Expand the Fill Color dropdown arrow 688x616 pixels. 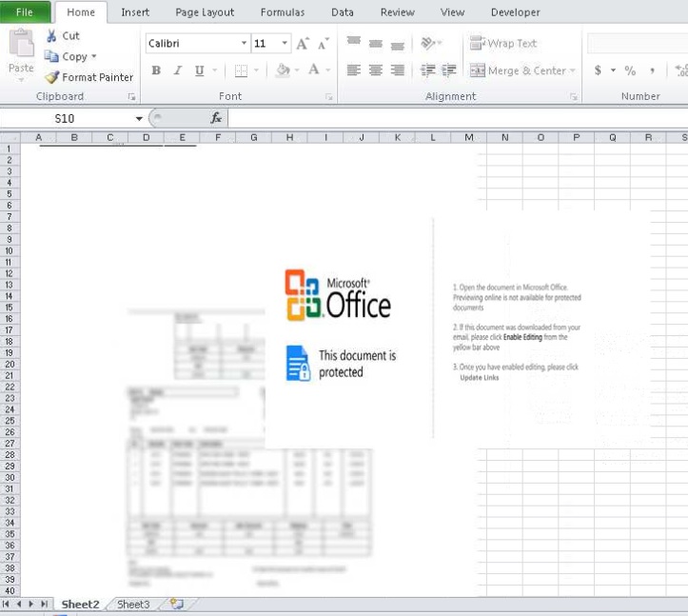click(x=297, y=70)
